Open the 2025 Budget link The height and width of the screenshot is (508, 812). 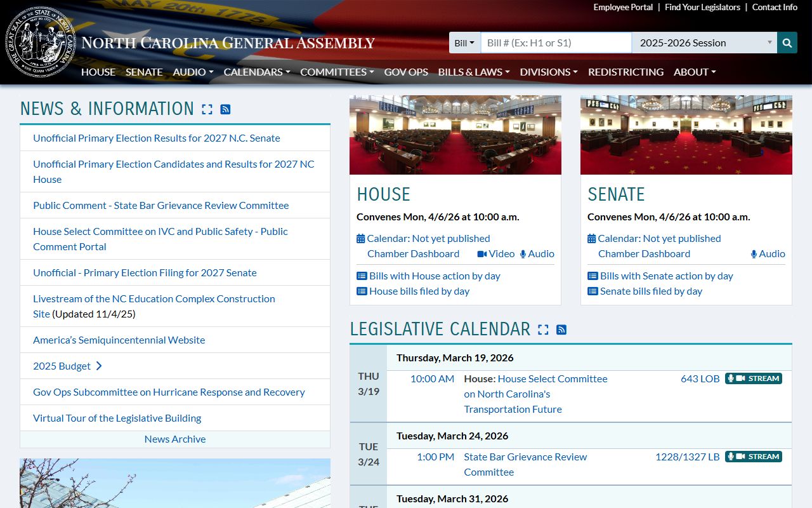click(67, 366)
